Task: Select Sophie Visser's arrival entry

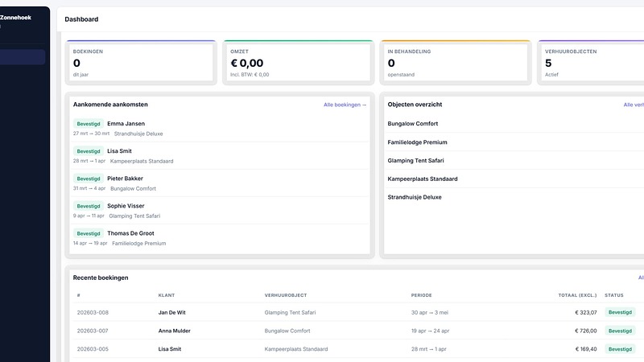Action: [x=126, y=206]
